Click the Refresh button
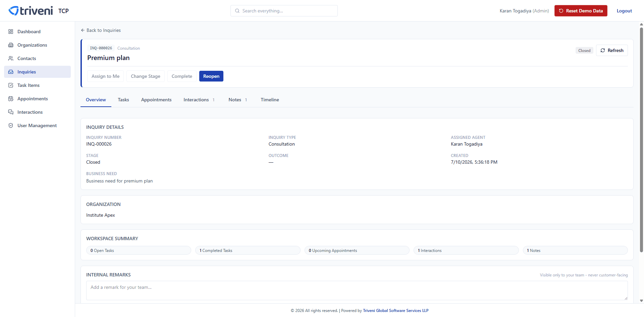 pyautogui.click(x=612, y=50)
